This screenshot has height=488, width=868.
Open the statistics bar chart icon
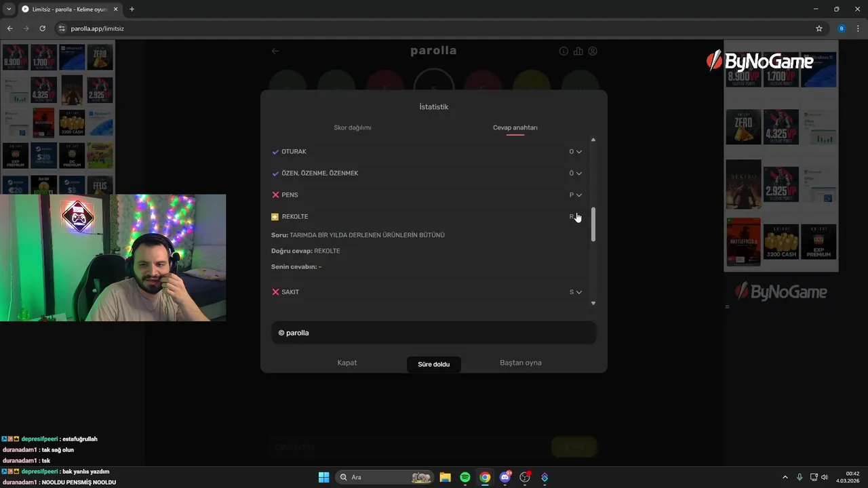click(x=578, y=52)
